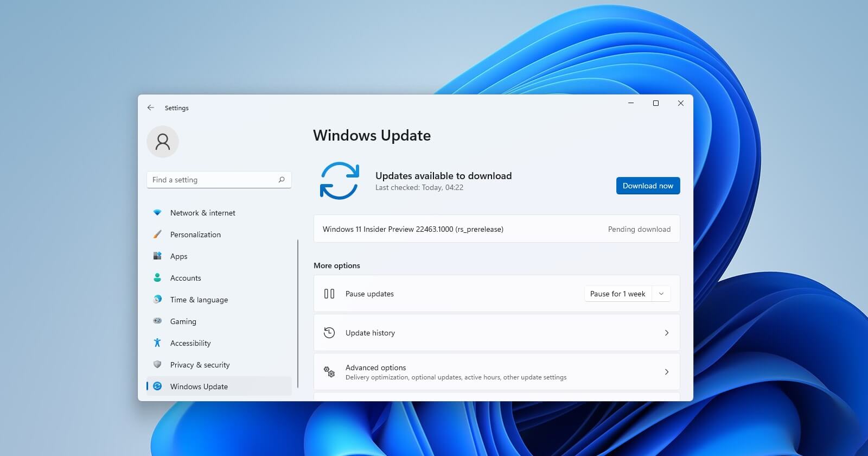The image size is (868, 456).
Task: Click the Find a setting search box
Action: [219, 180]
